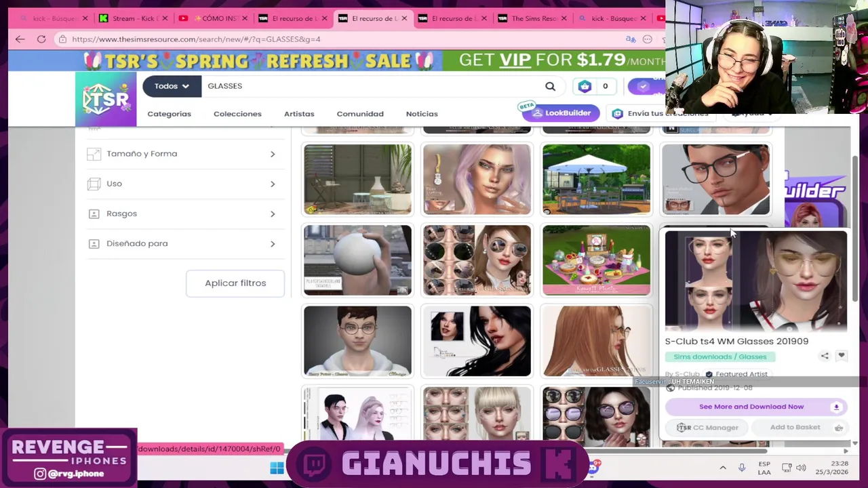868x488 pixels.
Task: Click the Diseñado para filter icon
Action: click(x=94, y=243)
